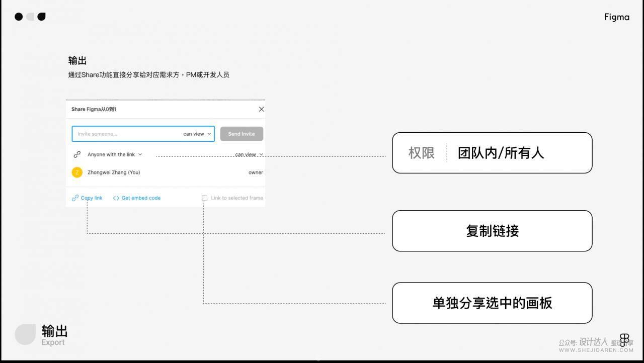The height and width of the screenshot is (363, 644).
Task: Expand the Anyone with the link dropdown
Action: pyautogui.click(x=115, y=154)
